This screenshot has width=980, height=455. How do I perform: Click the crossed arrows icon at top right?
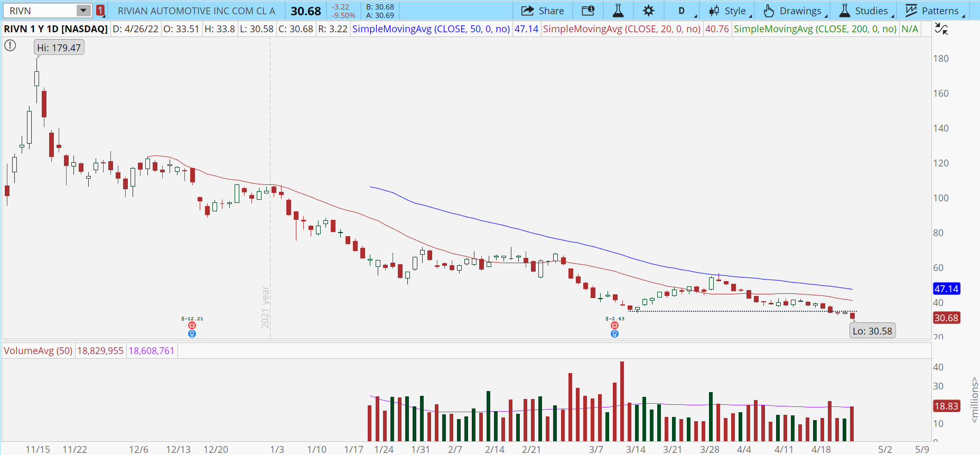click(941, 29)
